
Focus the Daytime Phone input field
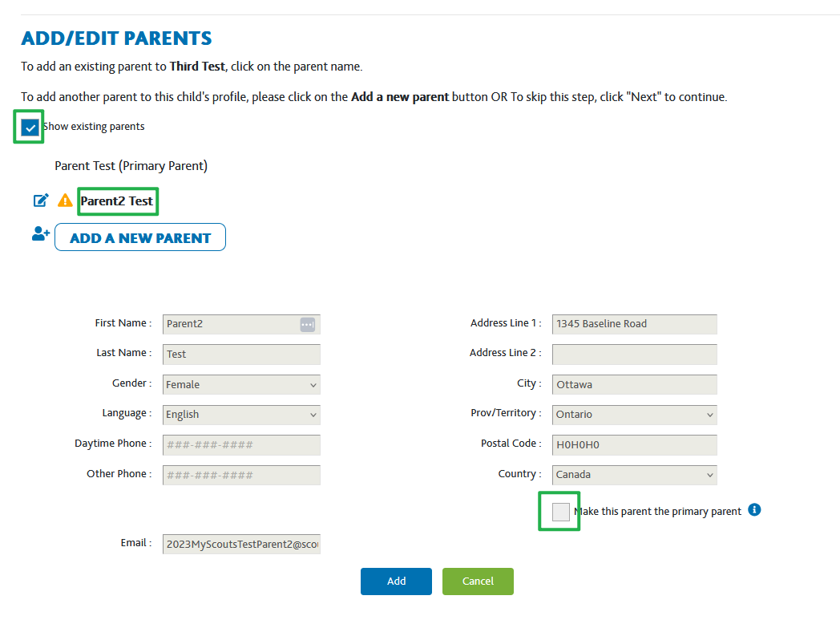pos(241,445)
